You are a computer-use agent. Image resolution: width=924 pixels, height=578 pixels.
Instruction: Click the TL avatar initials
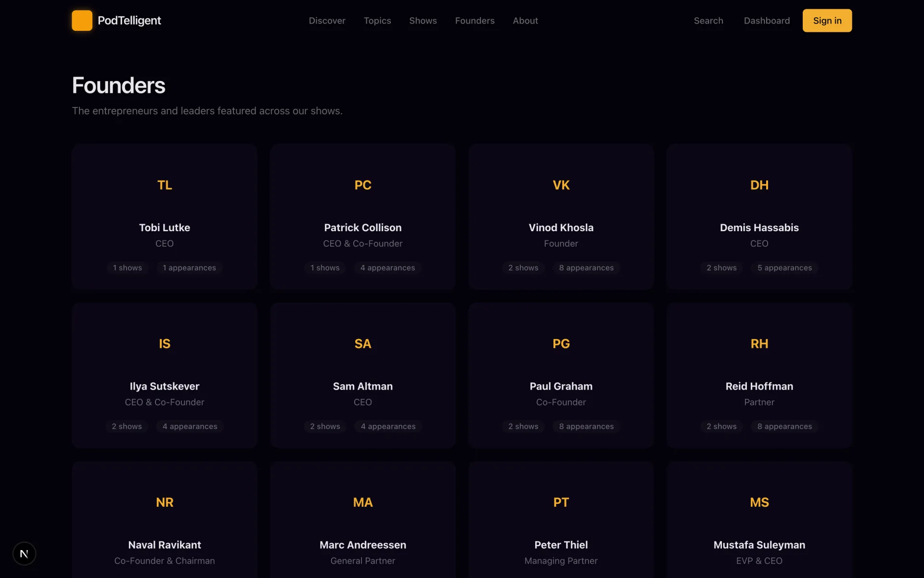pos(165,185)
